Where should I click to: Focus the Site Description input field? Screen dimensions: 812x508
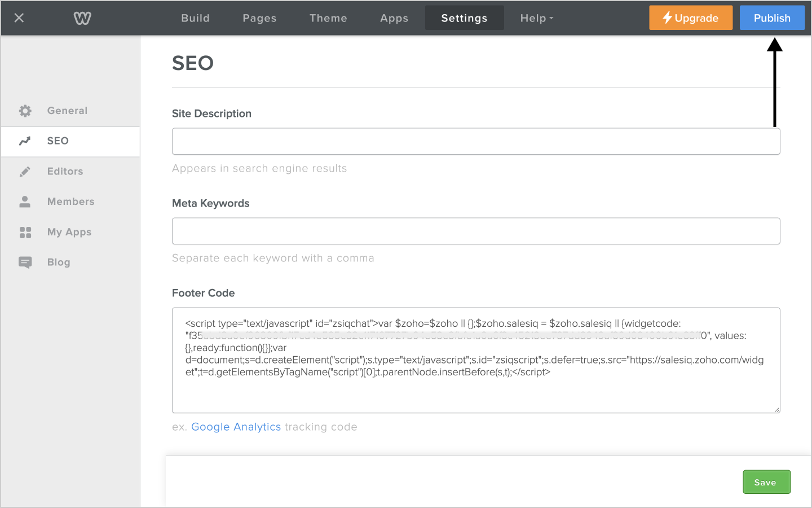tap(475, 141)
